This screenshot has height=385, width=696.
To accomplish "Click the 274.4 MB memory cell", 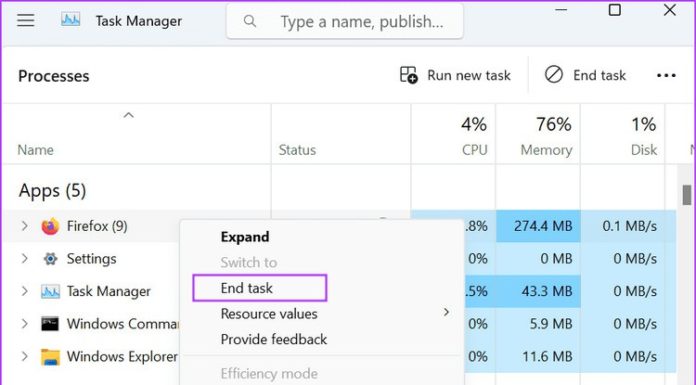I will point(538,226).
